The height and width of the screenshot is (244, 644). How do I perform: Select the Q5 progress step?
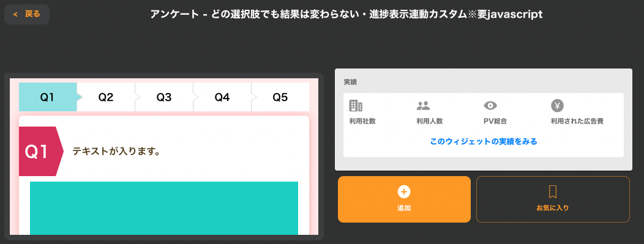click(x=280, y=97)
